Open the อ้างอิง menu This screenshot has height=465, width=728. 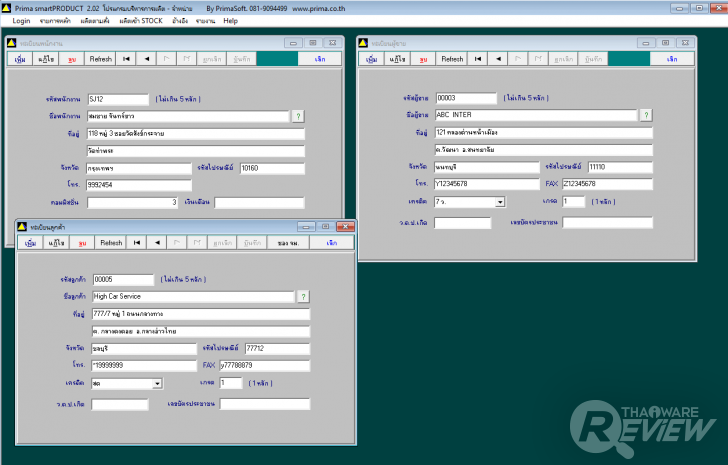pos(180,21)
